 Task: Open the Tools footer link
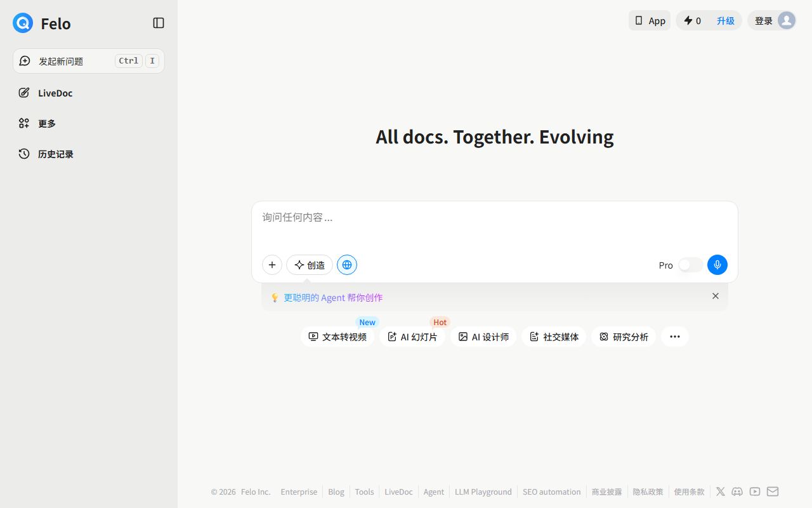(x=364, y=491)
